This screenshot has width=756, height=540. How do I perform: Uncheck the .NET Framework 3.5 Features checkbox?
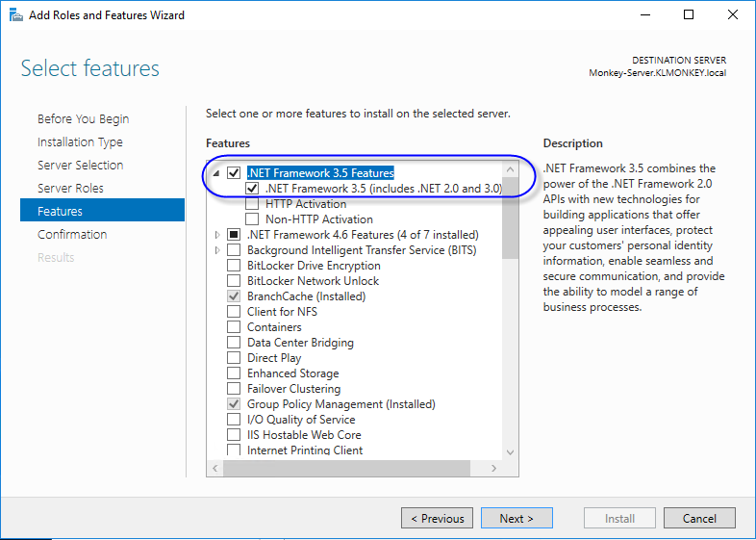[x=234, y=172]
